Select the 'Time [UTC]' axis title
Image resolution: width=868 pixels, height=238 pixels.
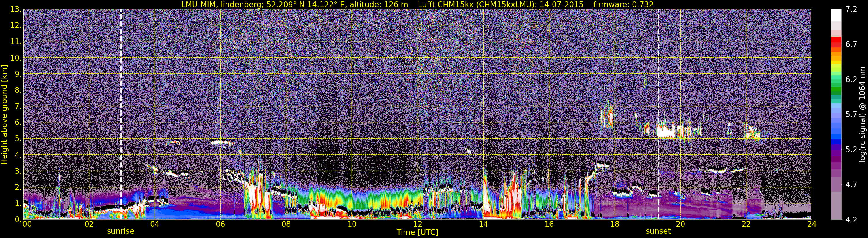pos(417,232)
